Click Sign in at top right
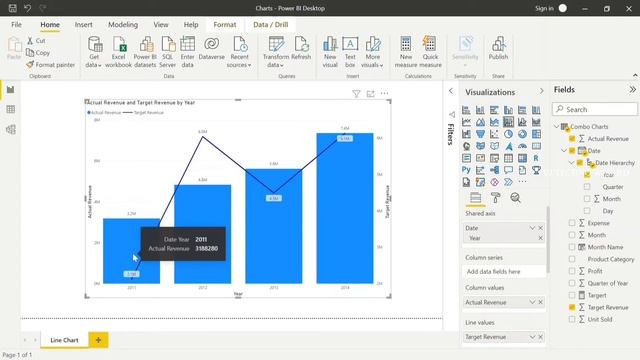 click(x=544, y=8)
